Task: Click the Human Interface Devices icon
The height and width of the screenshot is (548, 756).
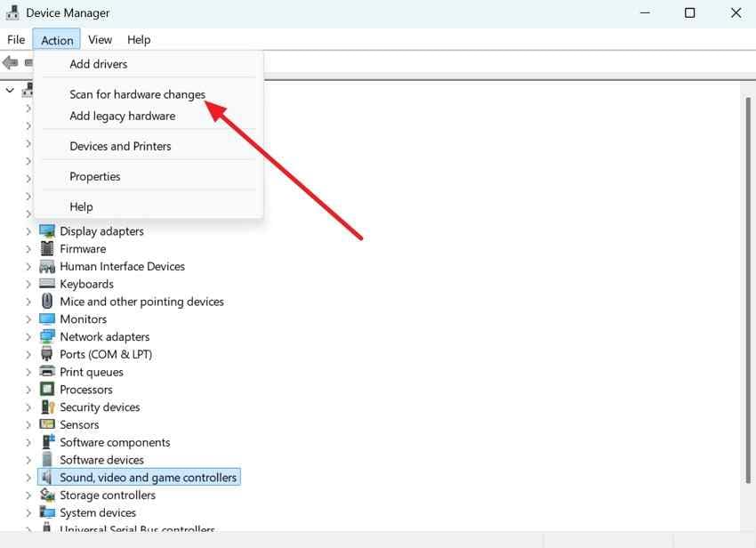Action: click(x=47, y=266)
